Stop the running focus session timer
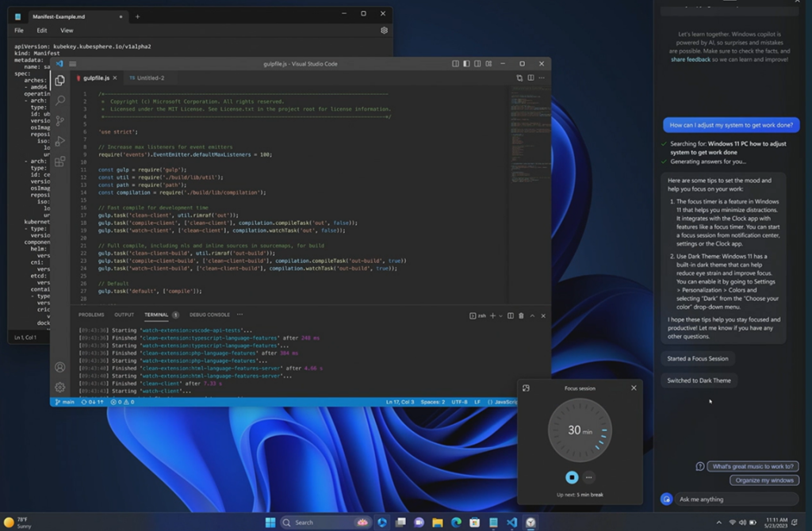This screenshot has height=531, width=812. (x=572, y=477)
